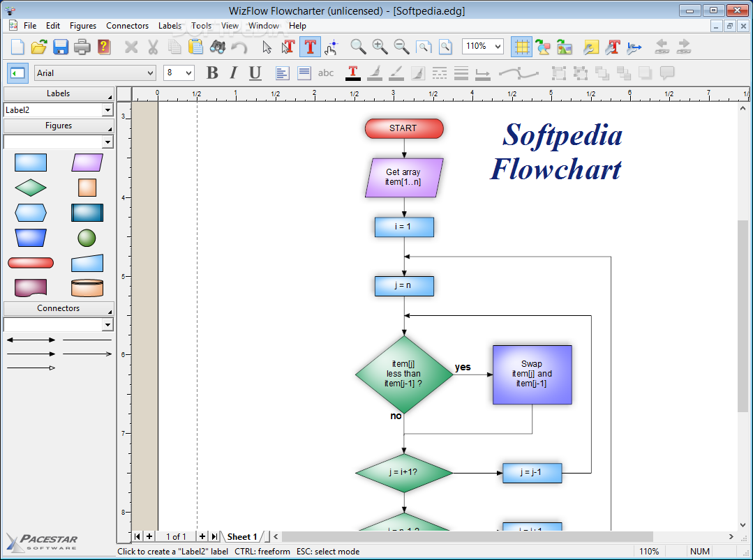The width and height of the screenshot is (753, 560).
Task: Create a new blank document
Action: tap(17, 47)
